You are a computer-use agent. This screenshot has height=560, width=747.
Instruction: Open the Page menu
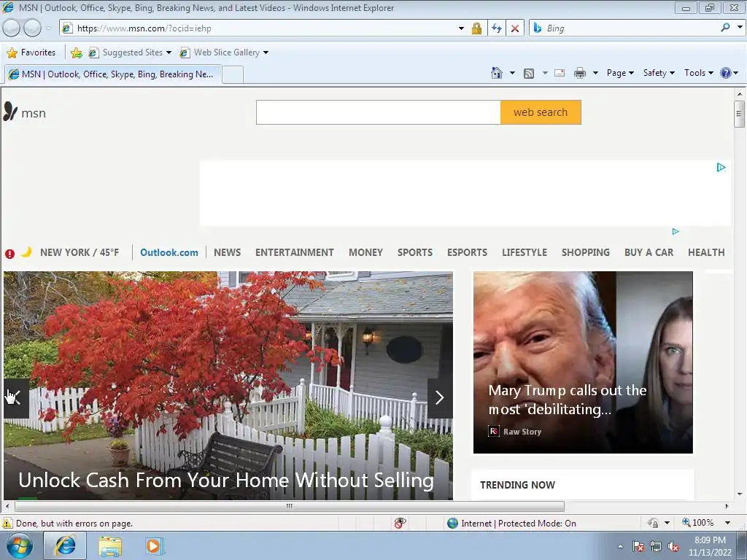620,73
